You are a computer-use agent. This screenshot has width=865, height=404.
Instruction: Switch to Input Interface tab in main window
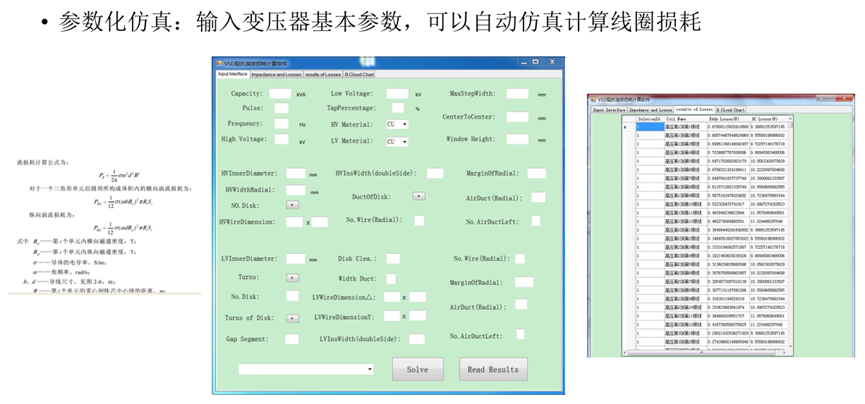pos(232,73)
